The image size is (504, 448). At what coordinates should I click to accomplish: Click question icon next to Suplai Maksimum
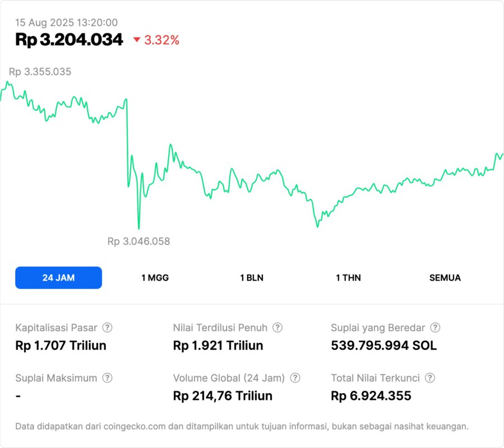point(107,378)
